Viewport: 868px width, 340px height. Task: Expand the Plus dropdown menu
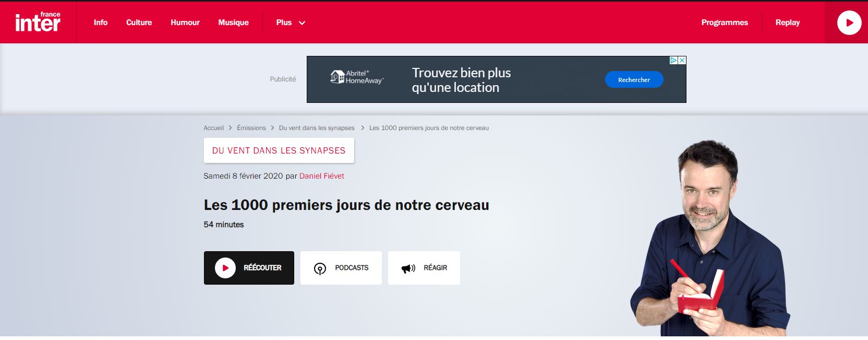(291, 22)
